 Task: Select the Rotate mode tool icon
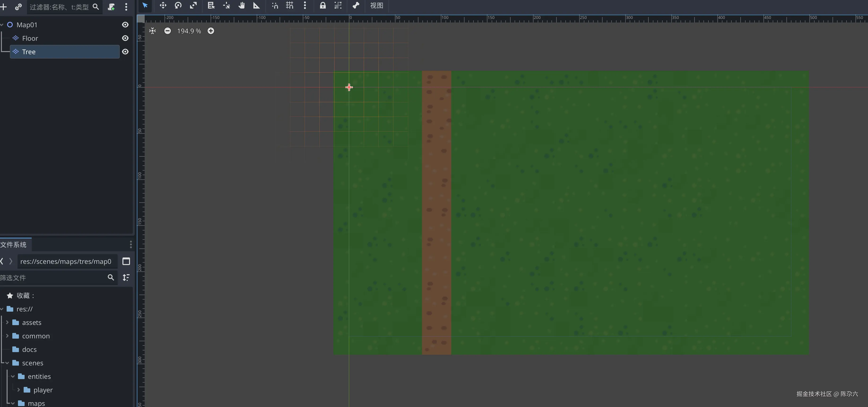[178, 5]
